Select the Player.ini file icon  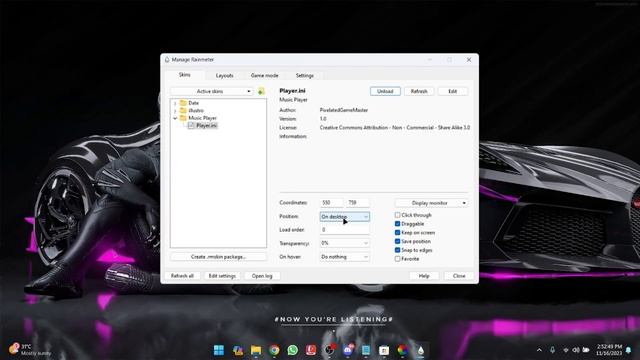pos(191,125)
